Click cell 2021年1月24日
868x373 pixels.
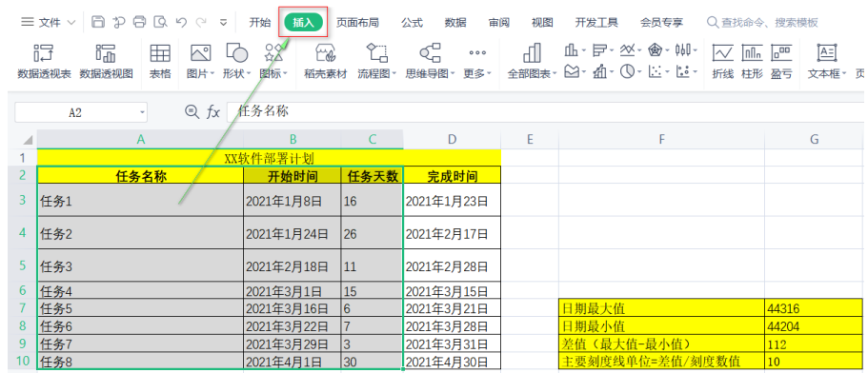click(x=293, y=234)
